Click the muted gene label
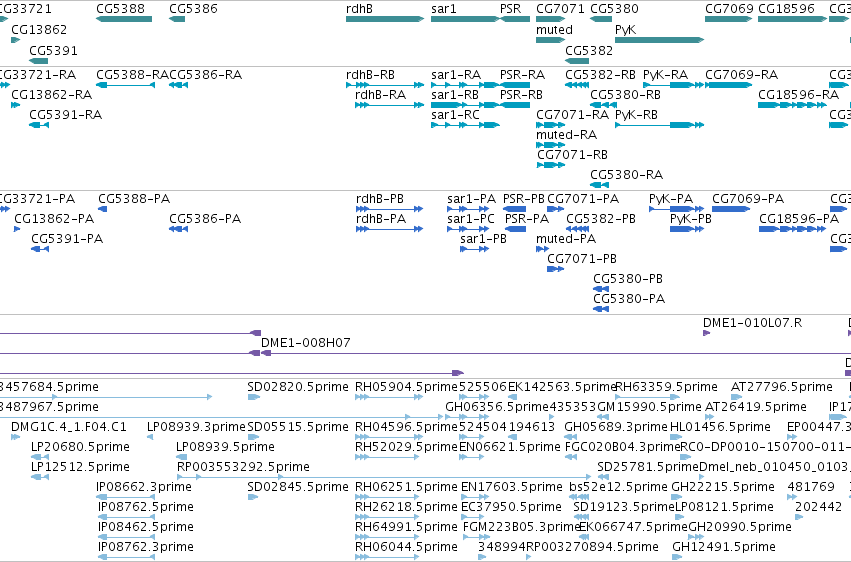The image size is (851, 562). [x=554, y=30]
